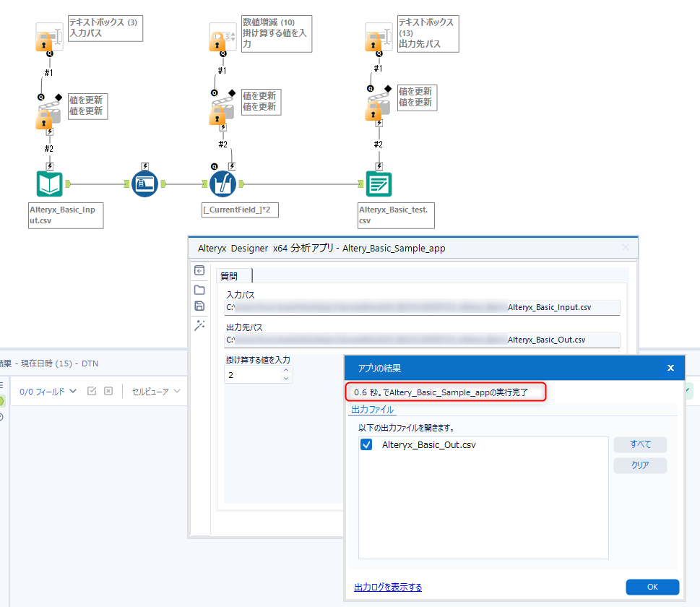The height and width of the screenshot is (607, 700).
Task: Click OK in アプリの結果 dialog
Action: 652,587
